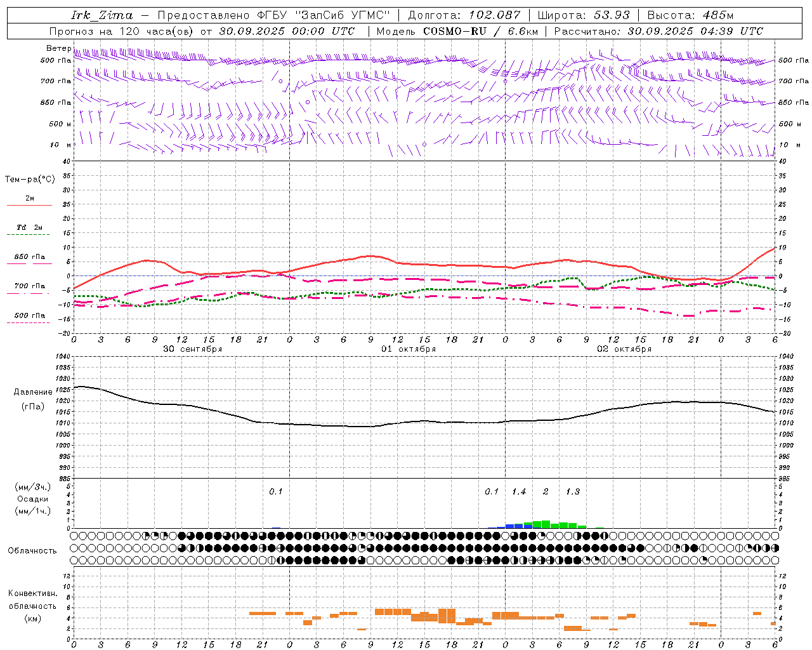Click the date label 01 октября
This screenshot has height=650, width=812.
[x=409, y=349]
